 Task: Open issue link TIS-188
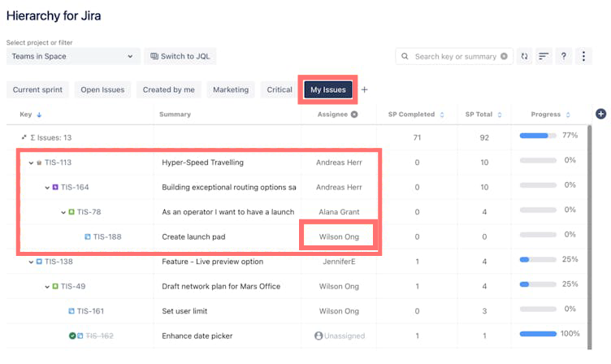(x=107, y=237)
